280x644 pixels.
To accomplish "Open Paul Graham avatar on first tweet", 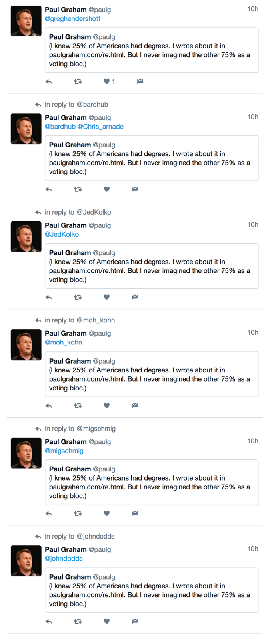I will [x=26, y=21].
